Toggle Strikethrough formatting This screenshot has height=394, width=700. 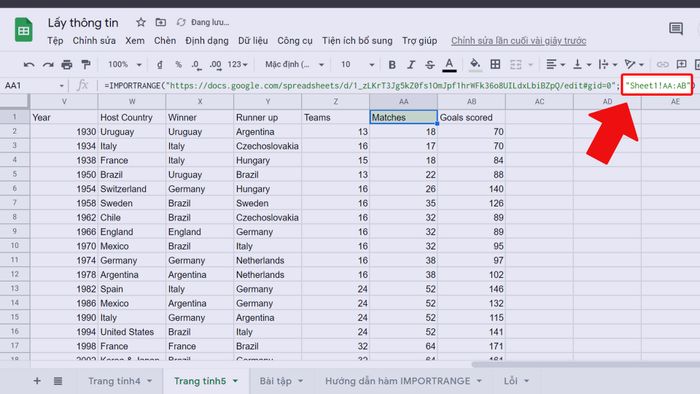[x=429, y=65]
